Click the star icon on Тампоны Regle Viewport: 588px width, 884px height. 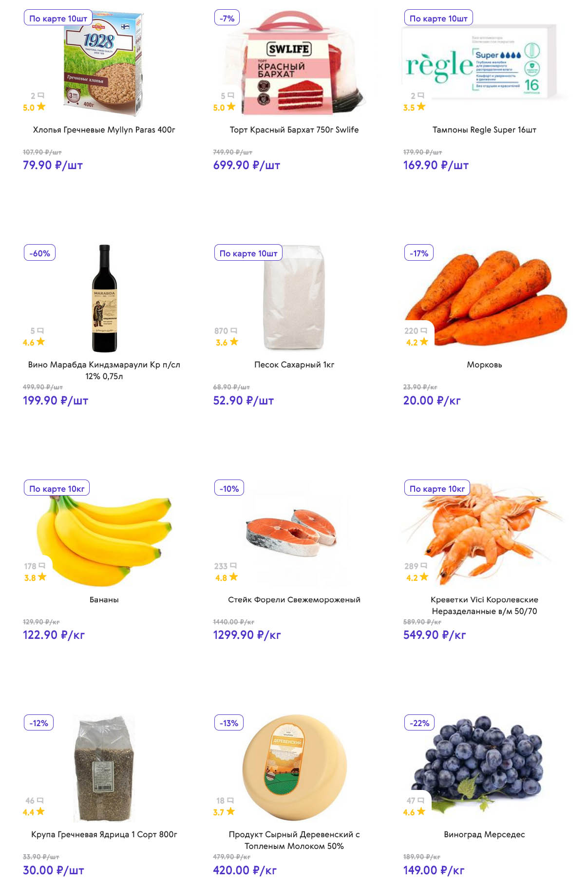(x=421, y=107)
